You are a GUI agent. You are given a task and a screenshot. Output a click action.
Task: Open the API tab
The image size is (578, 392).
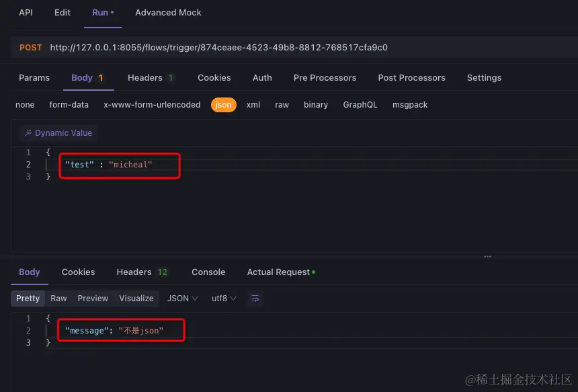pyautogui.click(x=26, y=13)
